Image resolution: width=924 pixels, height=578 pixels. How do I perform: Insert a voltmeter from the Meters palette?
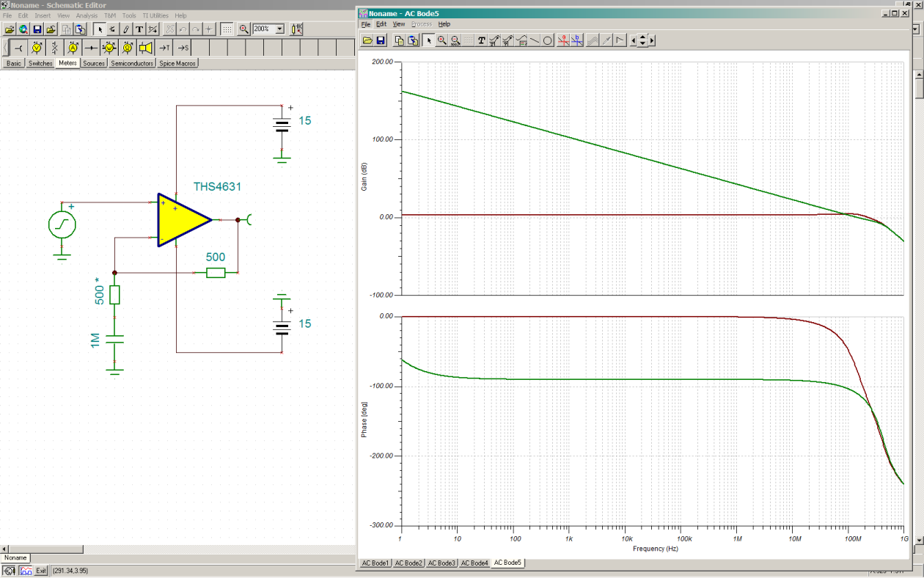[x=37, y=48]
